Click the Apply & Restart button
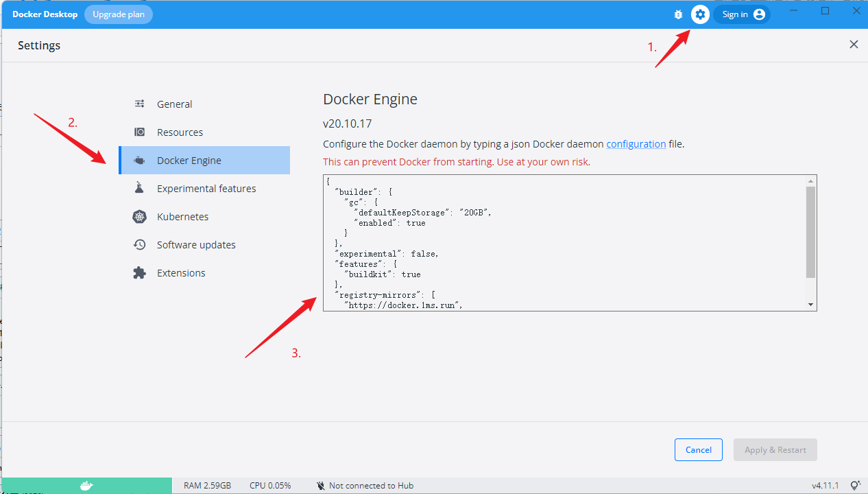Image resolution: width=868 pixels, height=494 pixels. pyautogui.click(x=775, y=449)
